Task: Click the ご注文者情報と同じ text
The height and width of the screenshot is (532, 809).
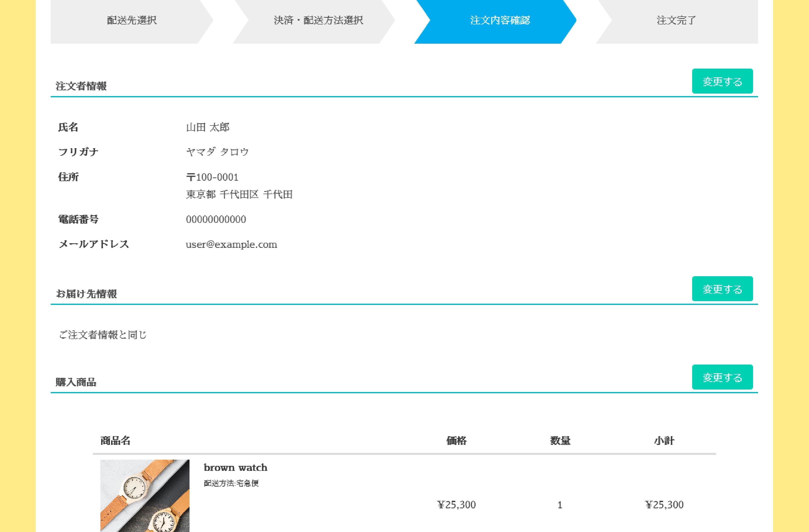Action: 103,335
